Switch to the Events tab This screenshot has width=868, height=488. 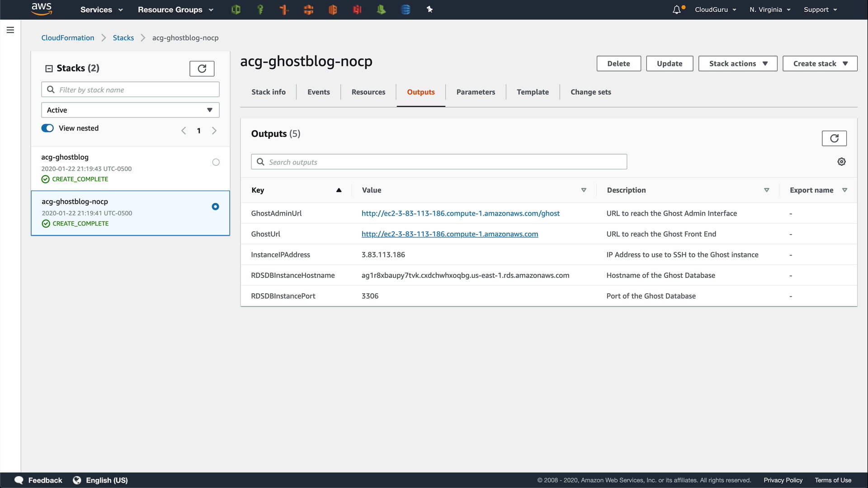[x=318, y=92]
